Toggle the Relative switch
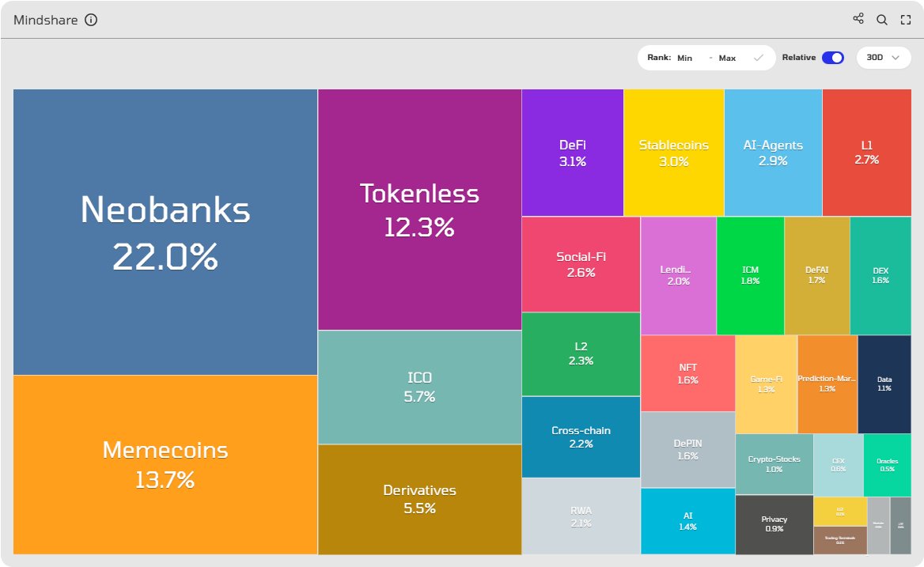Viewport: 924px width, 567px height. (833, 58)
